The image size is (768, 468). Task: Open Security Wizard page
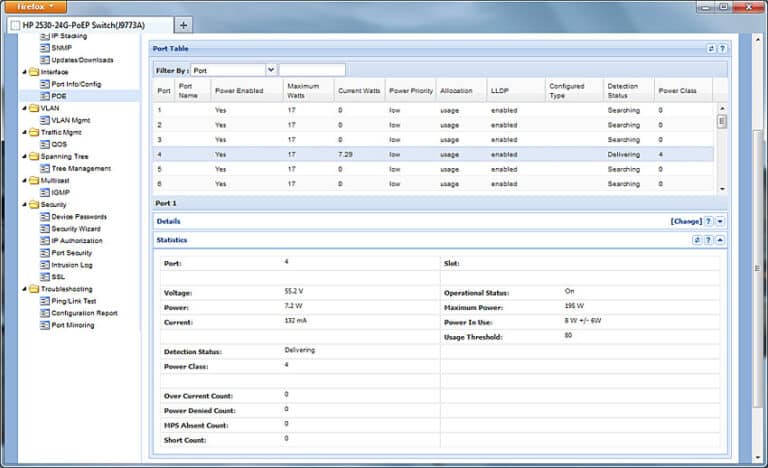[76, 228]
